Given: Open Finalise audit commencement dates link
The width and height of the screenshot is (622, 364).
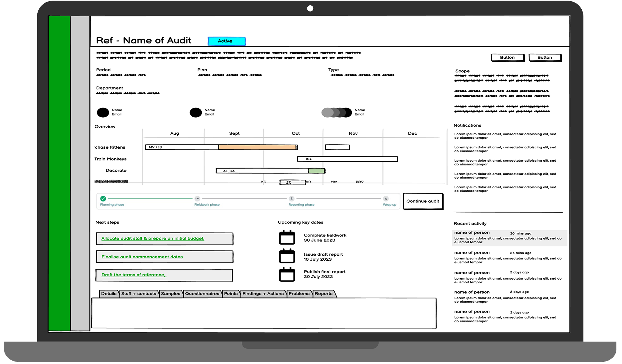Looking at the screenshot, I should [142, 257].
